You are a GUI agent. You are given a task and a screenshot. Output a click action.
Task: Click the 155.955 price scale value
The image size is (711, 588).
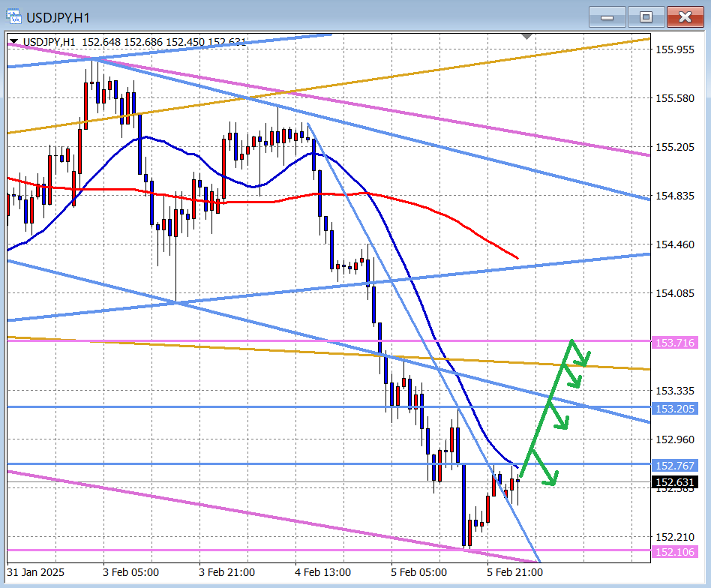coord(675,49)
